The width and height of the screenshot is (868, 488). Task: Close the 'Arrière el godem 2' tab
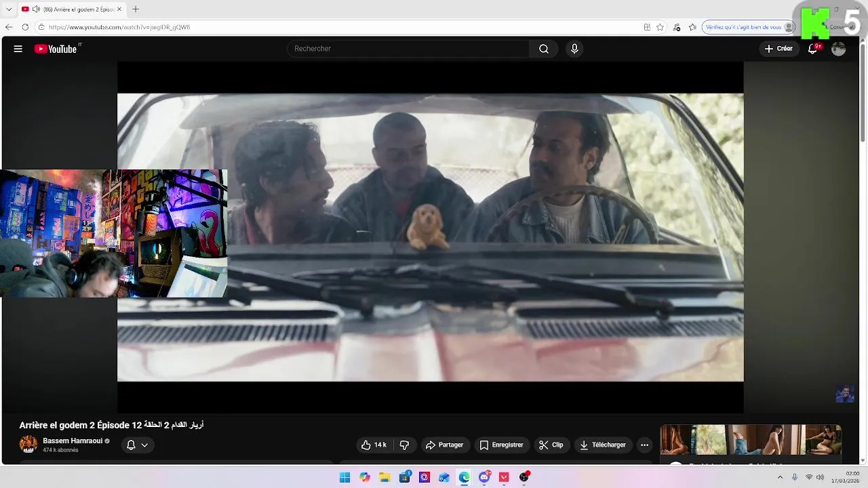[119, 9]
